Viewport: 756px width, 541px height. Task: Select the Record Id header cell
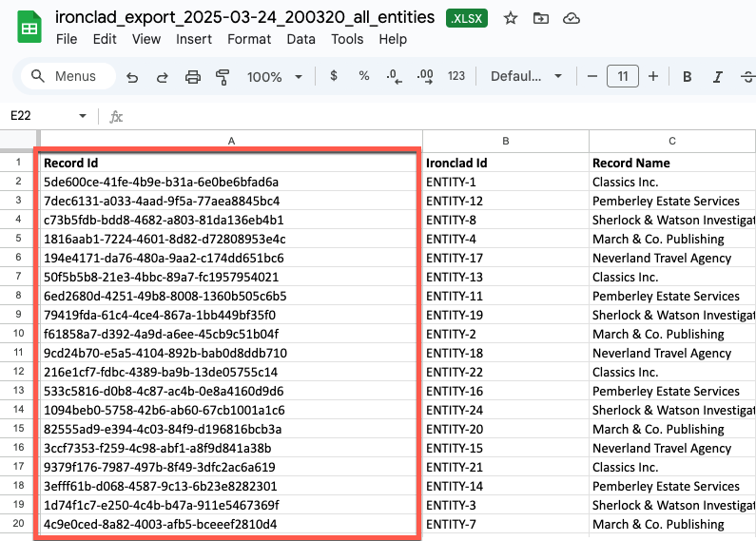(x=231, y=163)
